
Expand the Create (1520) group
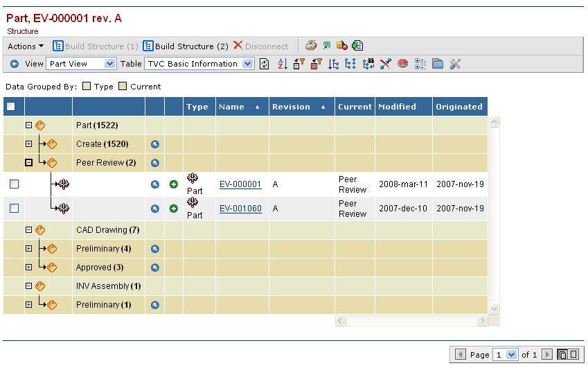(28, 144)
